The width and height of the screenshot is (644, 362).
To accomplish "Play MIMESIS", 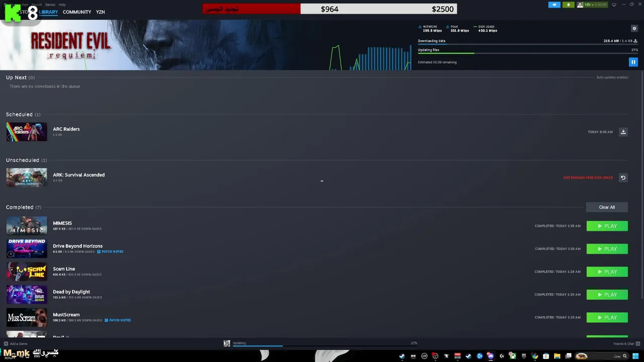I will coord(607,226).
